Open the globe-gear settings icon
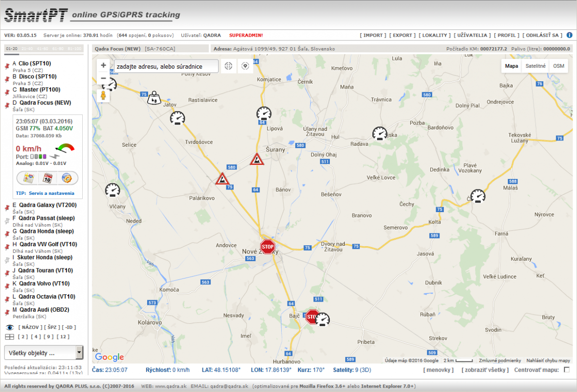This screenshot has width=577, height=392. [66, 178]
